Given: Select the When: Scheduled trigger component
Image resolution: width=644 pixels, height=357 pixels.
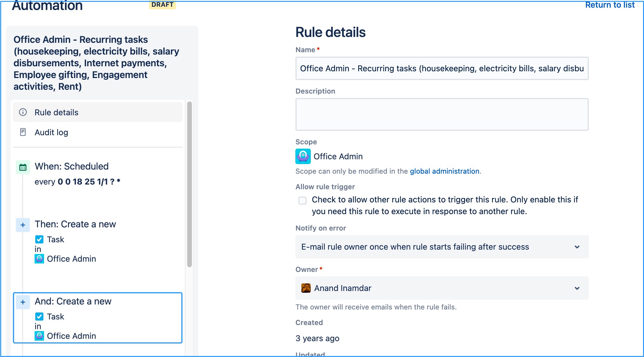Looking at the screenshot, I should click(x=98, y=174).
